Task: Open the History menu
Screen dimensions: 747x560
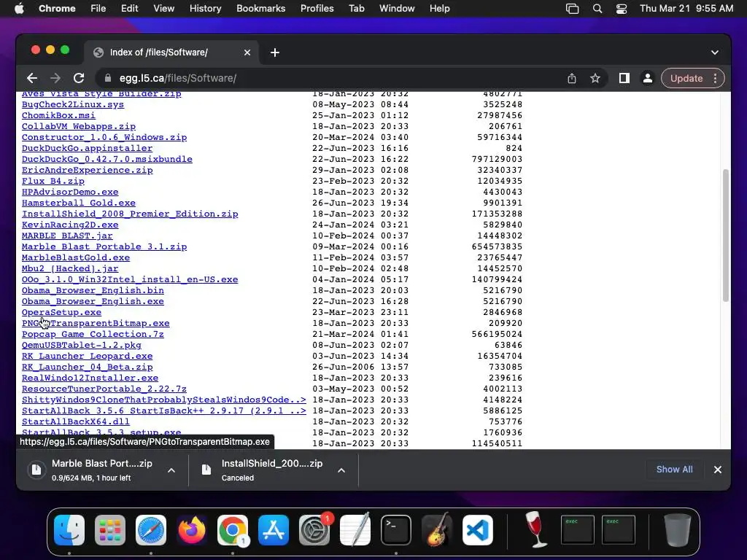Action: coord(205,8)
